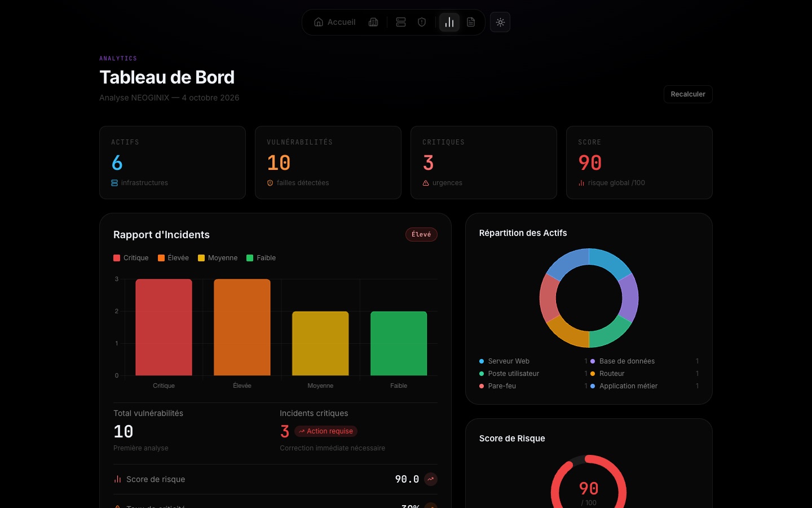Click the SCORE card value 90
812x508 pixels.
[590, 163]
